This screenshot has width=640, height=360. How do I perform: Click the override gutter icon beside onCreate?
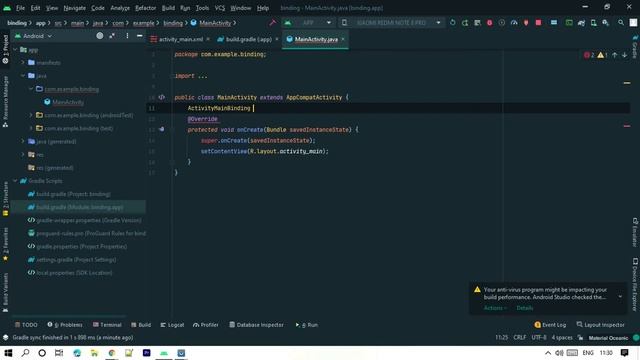[162, 129]
